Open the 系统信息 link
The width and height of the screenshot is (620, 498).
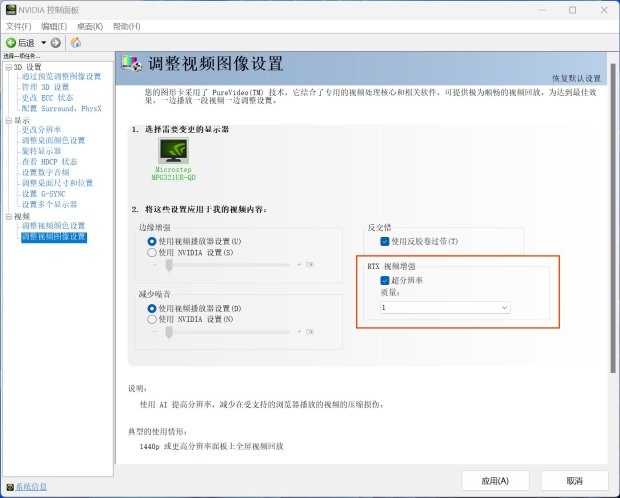pyautogui.click(x=31, y=487)
